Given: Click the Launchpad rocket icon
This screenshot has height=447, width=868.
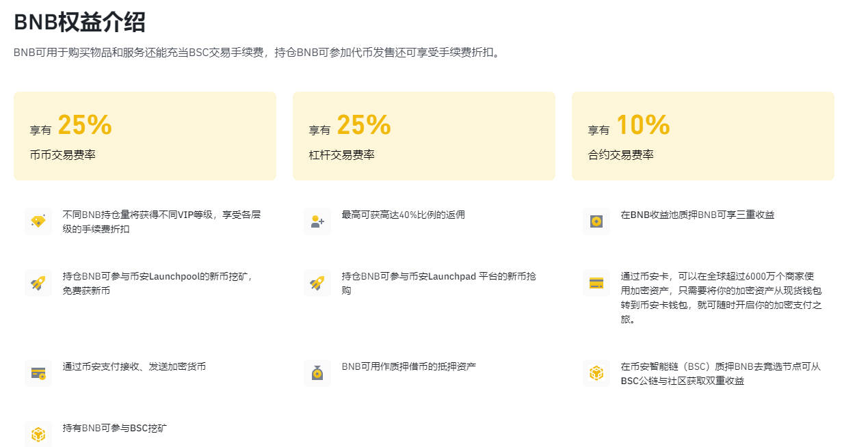Looking at the screenshot, I should click(317, 283).
